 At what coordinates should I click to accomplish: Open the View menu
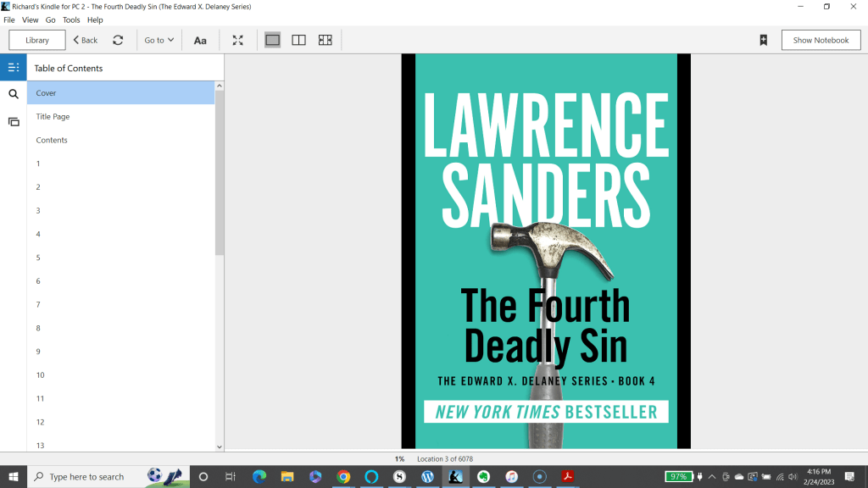click(30, 19)
